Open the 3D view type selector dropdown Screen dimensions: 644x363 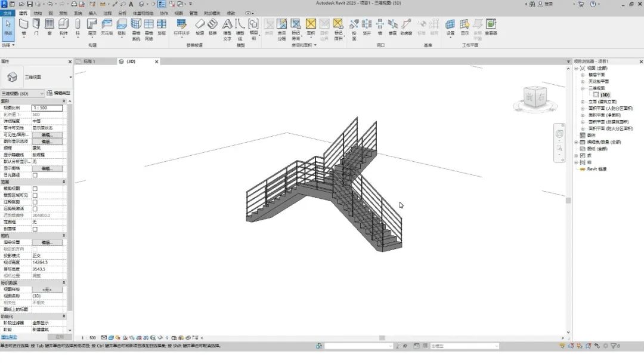(23, 94)
